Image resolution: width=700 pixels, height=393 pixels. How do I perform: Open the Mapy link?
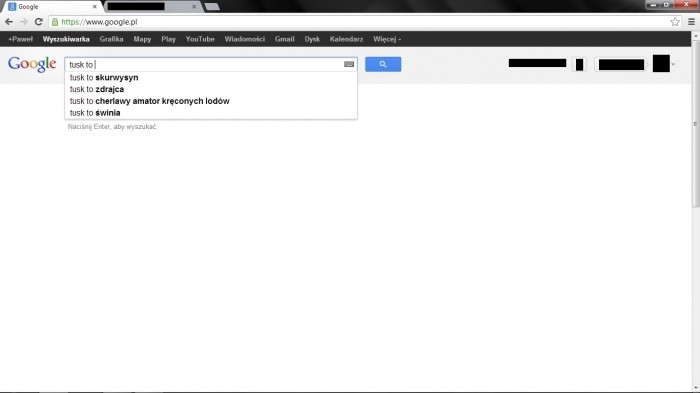tap(142, 39)
